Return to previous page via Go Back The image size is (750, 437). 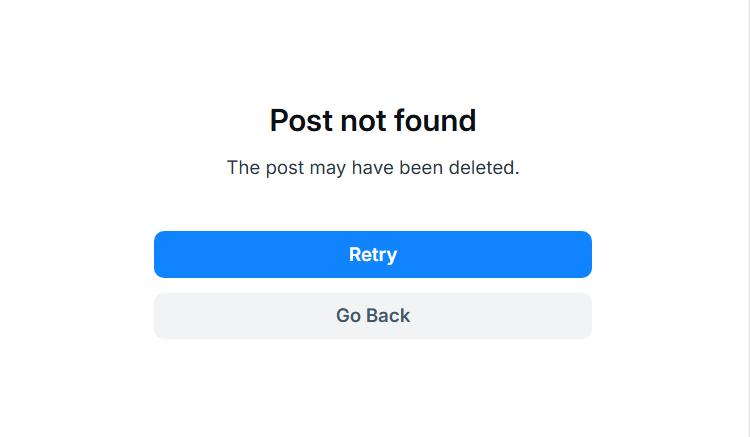pos(373,316)
